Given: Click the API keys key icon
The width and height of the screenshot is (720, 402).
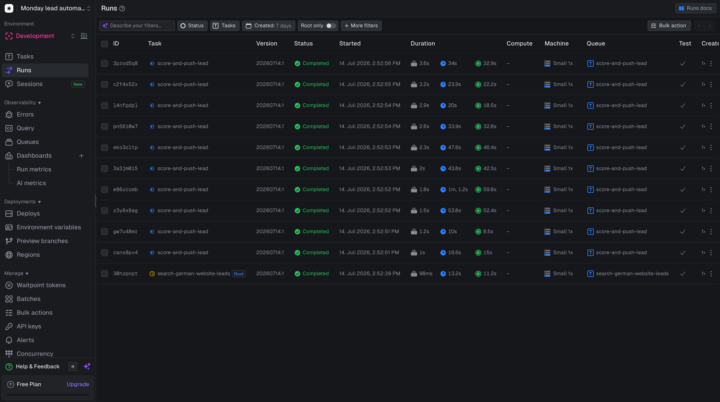Looking at the screenshot, I should coord(9,327).
